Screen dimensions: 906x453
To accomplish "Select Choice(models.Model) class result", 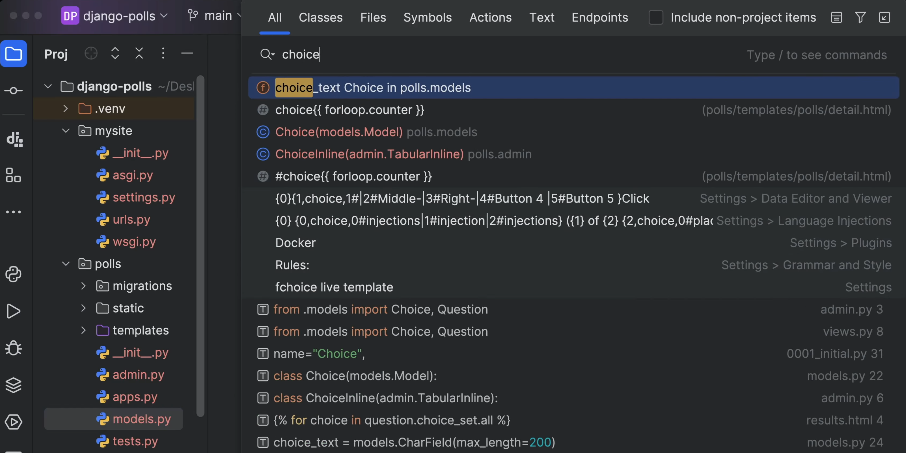I will point(574,132).
